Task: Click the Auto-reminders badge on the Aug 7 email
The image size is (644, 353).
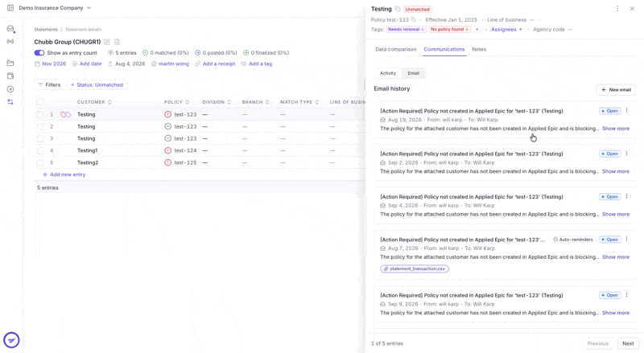Action: click(573, 240)
